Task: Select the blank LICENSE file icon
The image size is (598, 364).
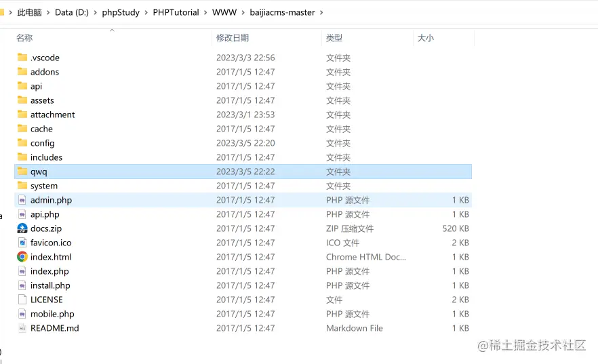Action: (x=22, y=300)
